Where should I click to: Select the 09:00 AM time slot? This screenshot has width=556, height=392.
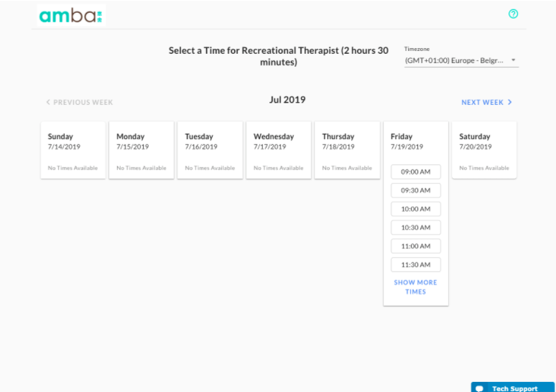[x=416, y=172]
